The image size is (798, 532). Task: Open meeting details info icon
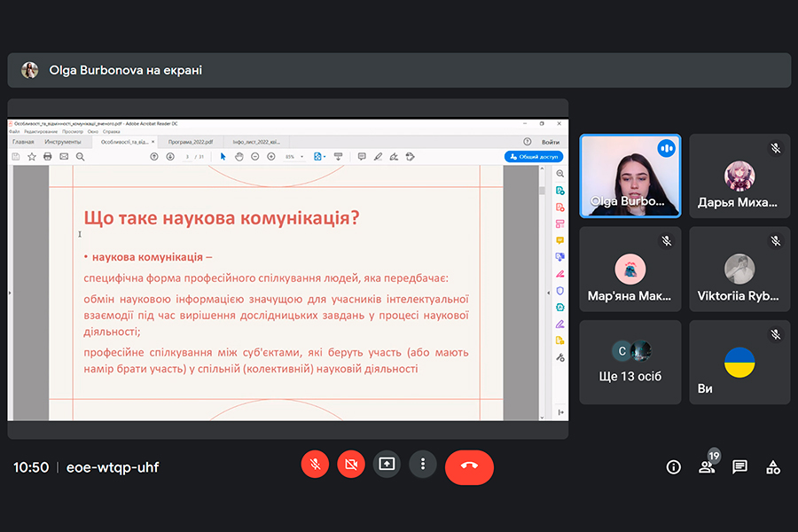pos(673,467)
